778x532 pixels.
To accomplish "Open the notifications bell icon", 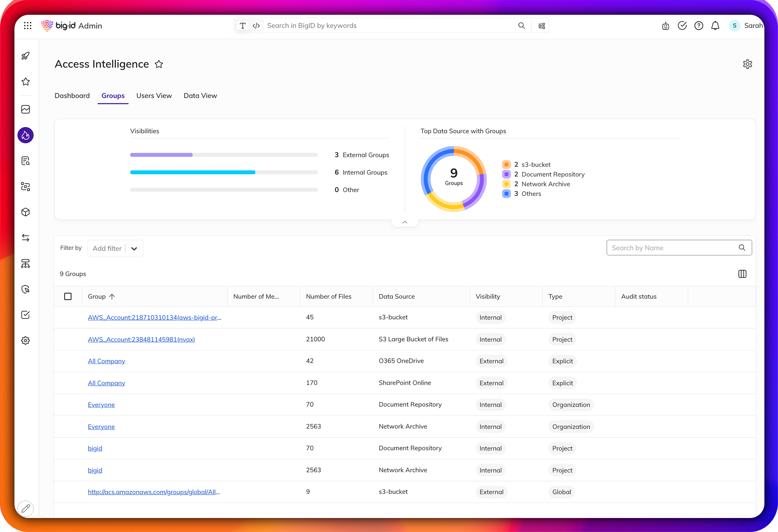I will [x=715, y=26].
